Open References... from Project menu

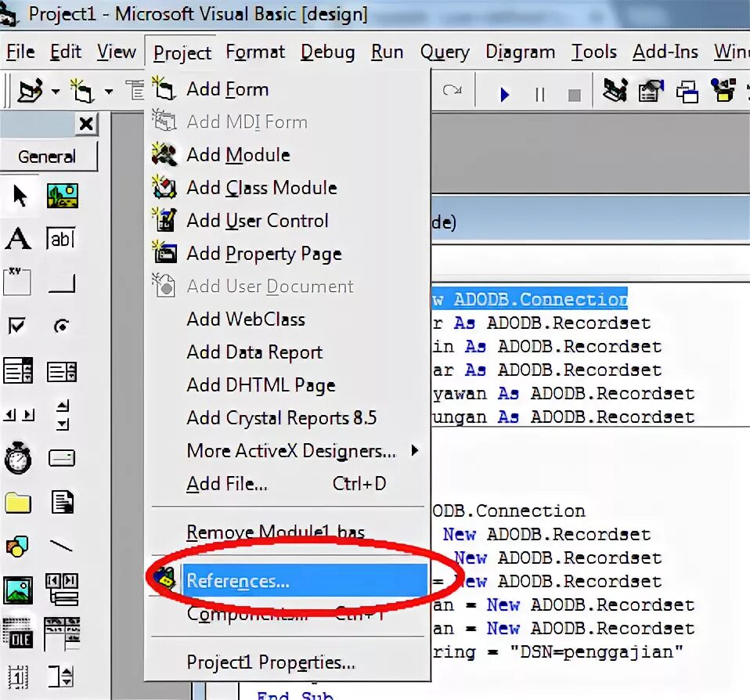287,580
